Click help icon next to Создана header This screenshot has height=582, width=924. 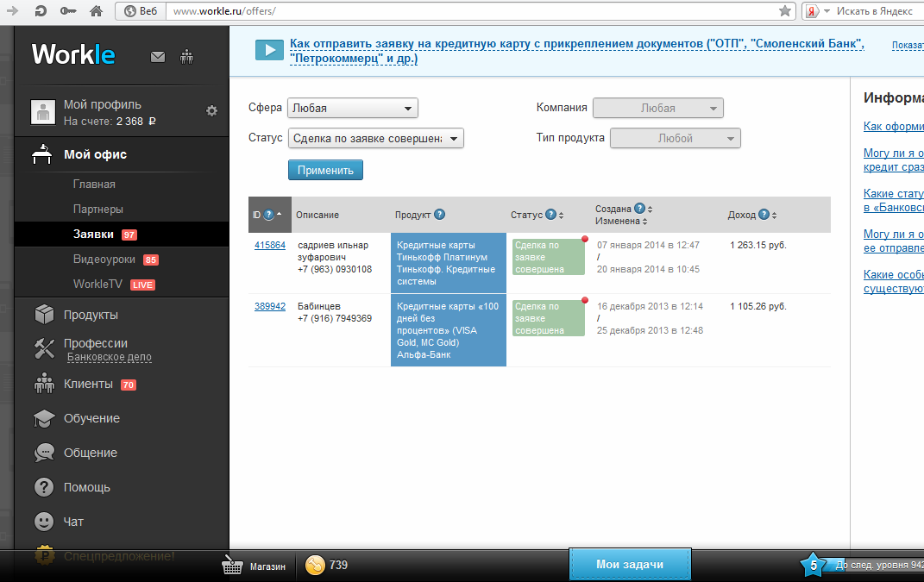click(639, 208)
